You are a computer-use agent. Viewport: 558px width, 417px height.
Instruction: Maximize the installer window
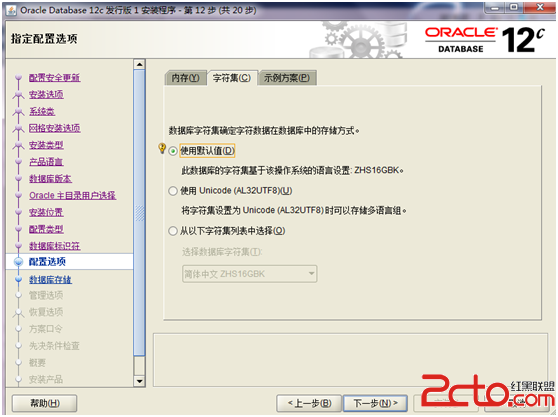[514, 7]
